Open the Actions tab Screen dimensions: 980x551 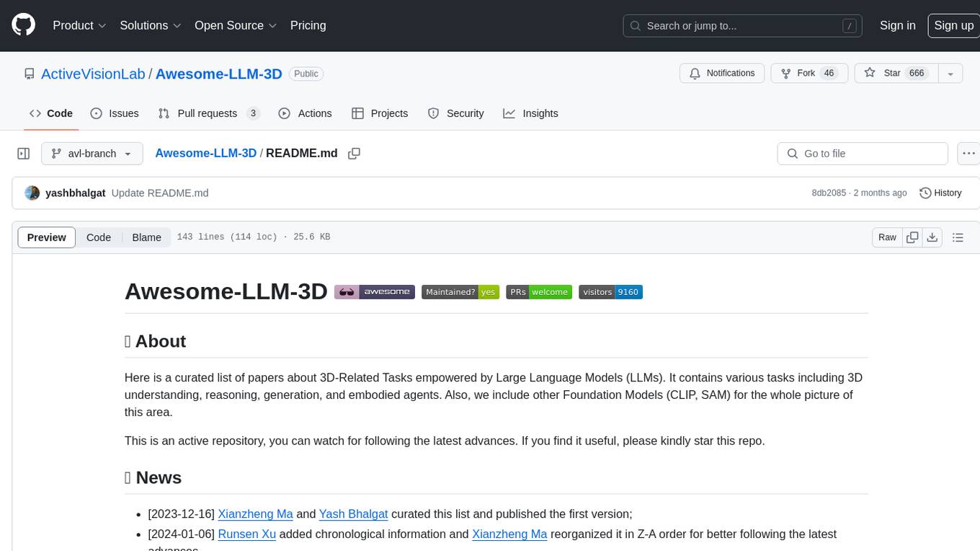[x=305, y=113]
